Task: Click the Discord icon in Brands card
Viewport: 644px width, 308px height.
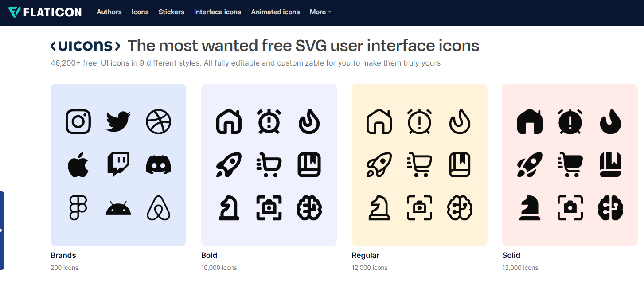Action: [x=158, y=165]
